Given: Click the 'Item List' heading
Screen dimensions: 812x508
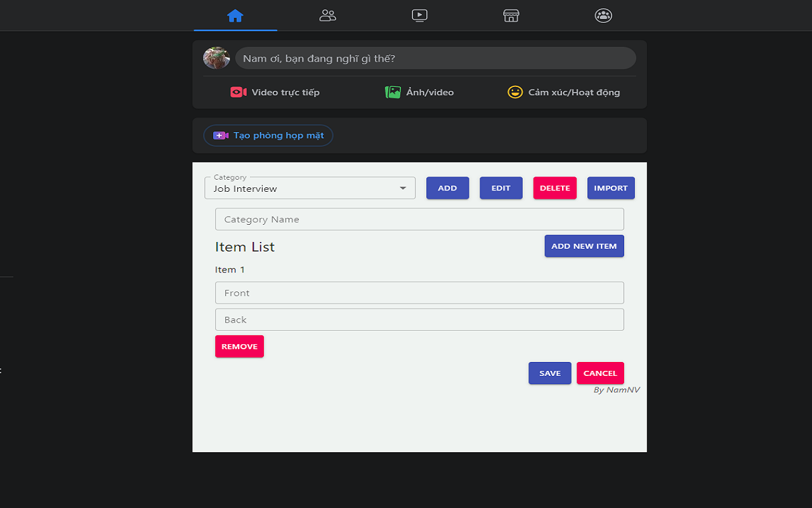Looking at the screenshot, I should coord(245,247).
